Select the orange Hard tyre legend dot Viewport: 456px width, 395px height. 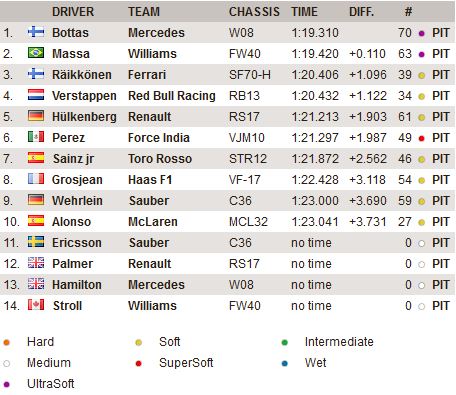pos(6,342)
